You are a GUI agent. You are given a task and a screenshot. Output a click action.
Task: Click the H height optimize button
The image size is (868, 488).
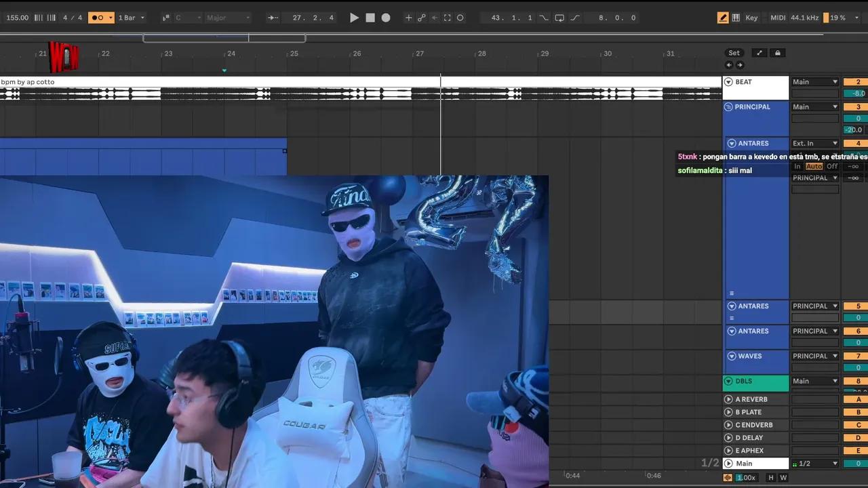tap(771, 478)
